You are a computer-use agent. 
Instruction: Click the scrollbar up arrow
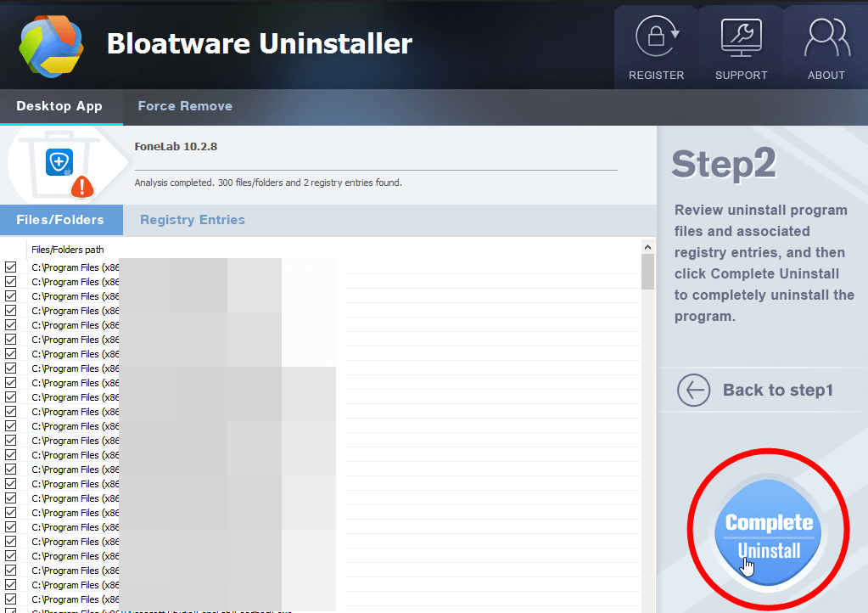pos(647,245)
